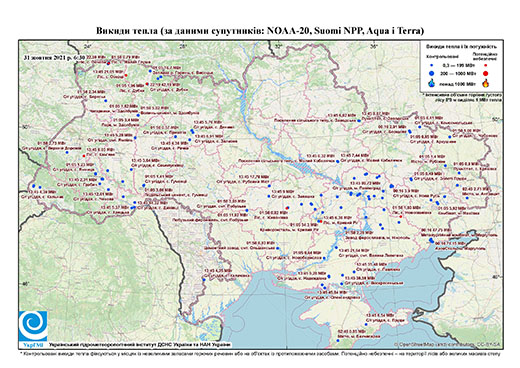Image resolution: width=520 pixels, height=368 pixels.
Task: Select the 0,3 — 199 МВт legend entry
Action: pos(459,66)
